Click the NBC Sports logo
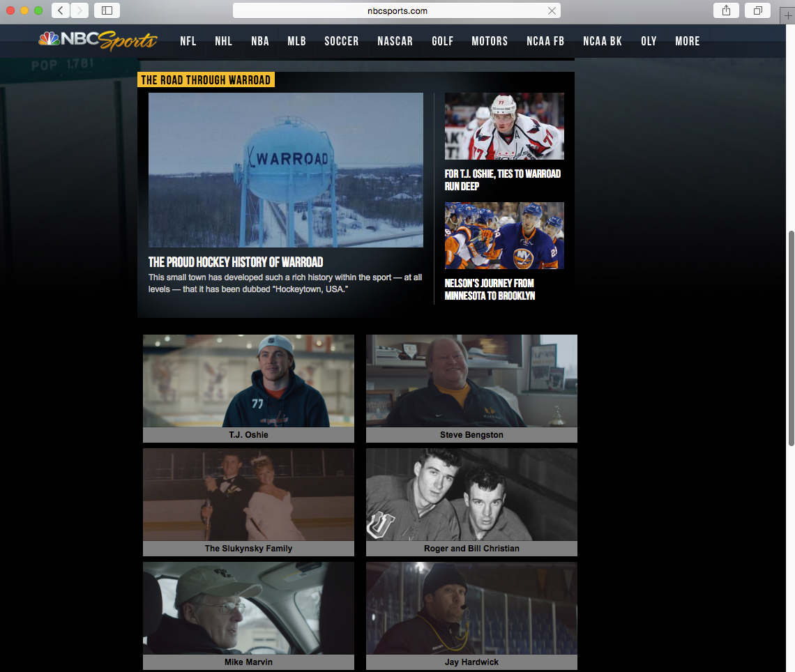795x672 pixels. pyautogui.click(x=98, y=40)
